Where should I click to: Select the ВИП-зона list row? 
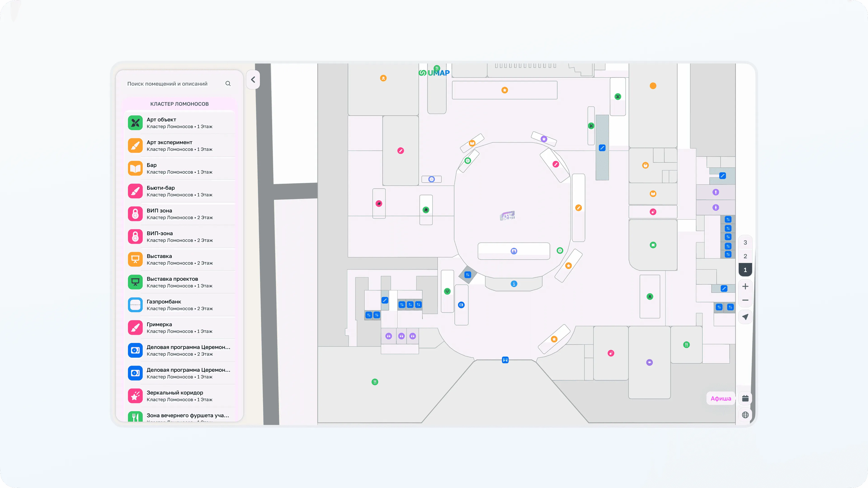[x=180, y=237]
